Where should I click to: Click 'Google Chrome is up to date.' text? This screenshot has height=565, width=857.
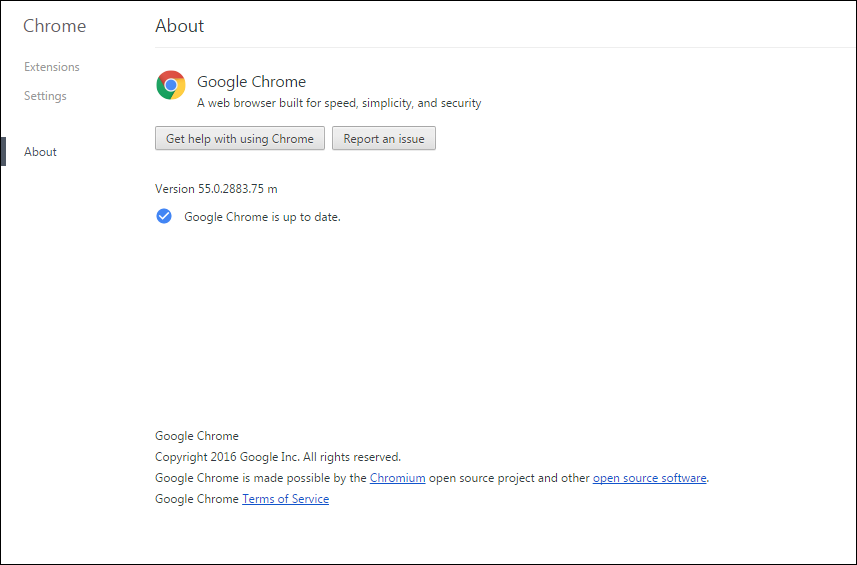(262, 217)
